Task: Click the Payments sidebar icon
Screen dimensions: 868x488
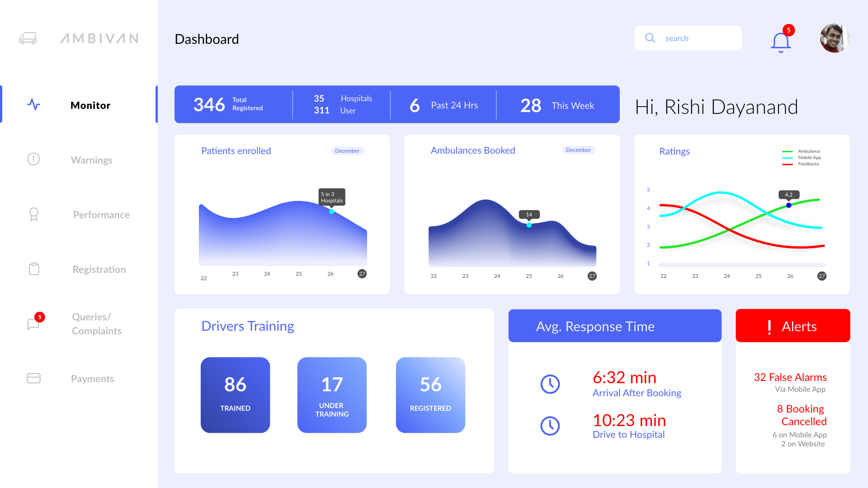Action: tap(33, 379)
